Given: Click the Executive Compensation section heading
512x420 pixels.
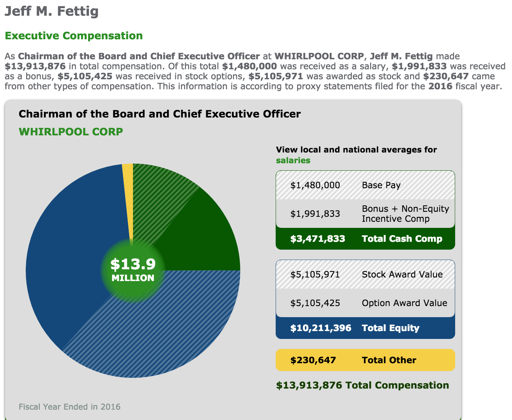Looking at the screenshot, I should point(74,36).
